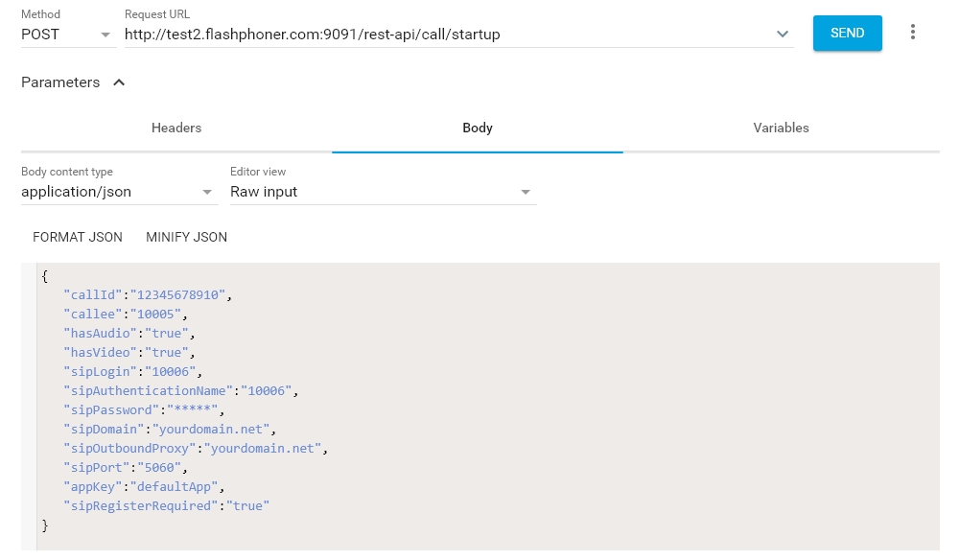Open the Method dropdown showing POST
Viewport: 960px width, 560px height.
[66, 35]
